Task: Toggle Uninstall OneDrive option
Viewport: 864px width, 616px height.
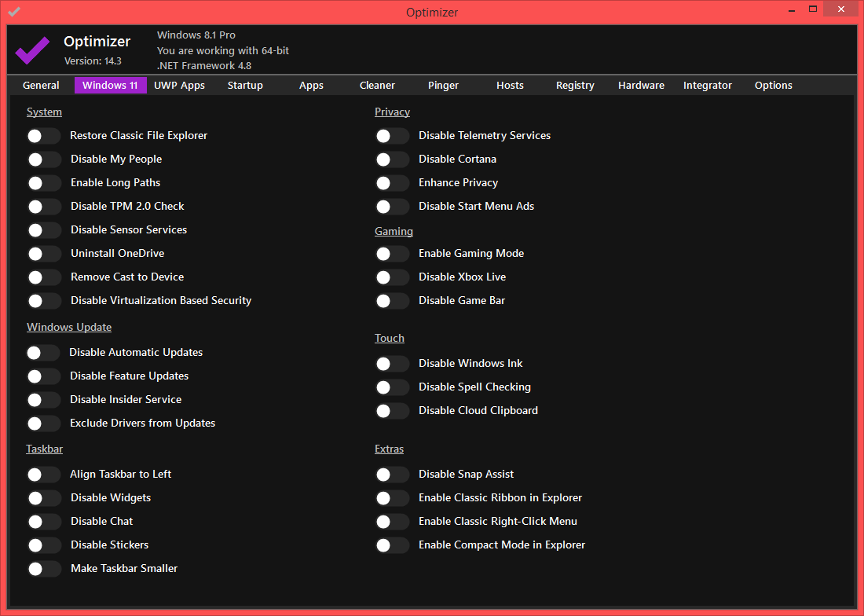Action: 44,254
